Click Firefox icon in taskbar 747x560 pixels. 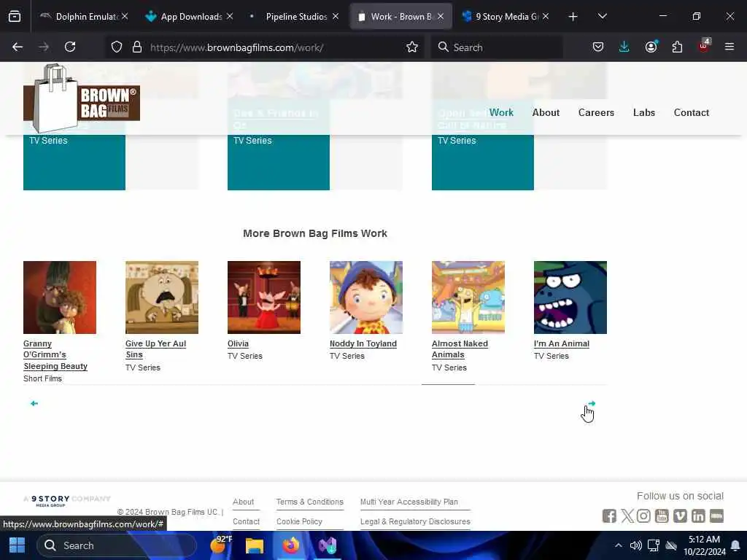point(290,545)
